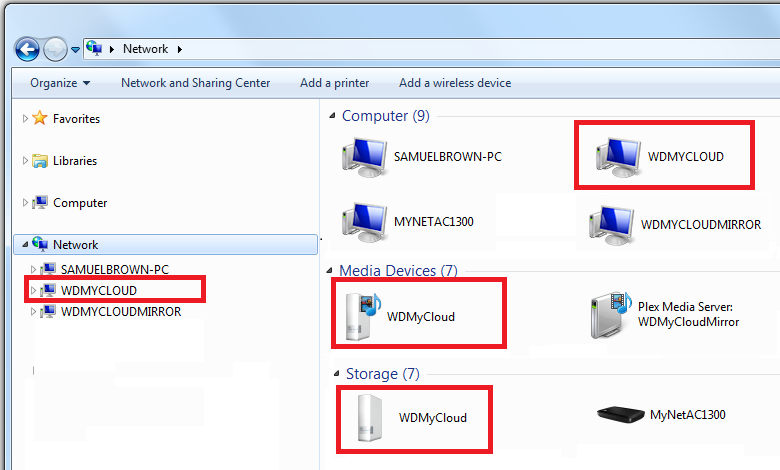Open the dropdown arrow right of Network in address bar
This screenshot has width=780, height=470.
pyautogui.click(x=180, y=49)
